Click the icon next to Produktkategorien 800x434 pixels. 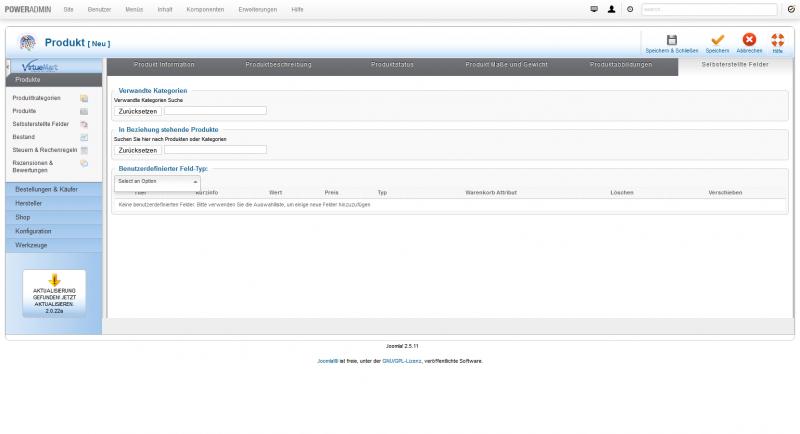84,98
